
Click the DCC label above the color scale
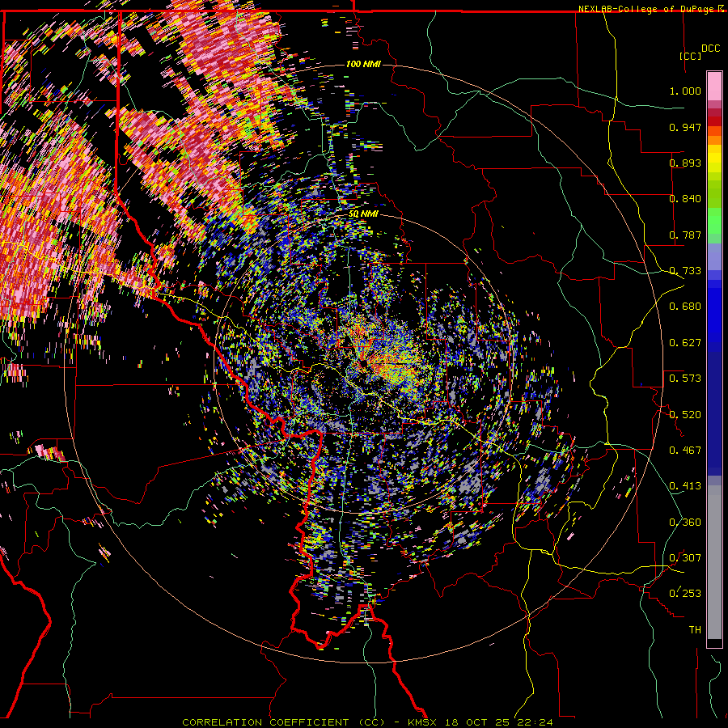point(711,49)
